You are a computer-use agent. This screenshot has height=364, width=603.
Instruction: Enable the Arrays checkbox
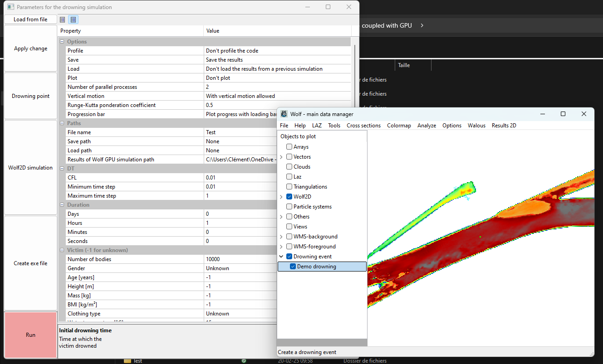point(289,147)
